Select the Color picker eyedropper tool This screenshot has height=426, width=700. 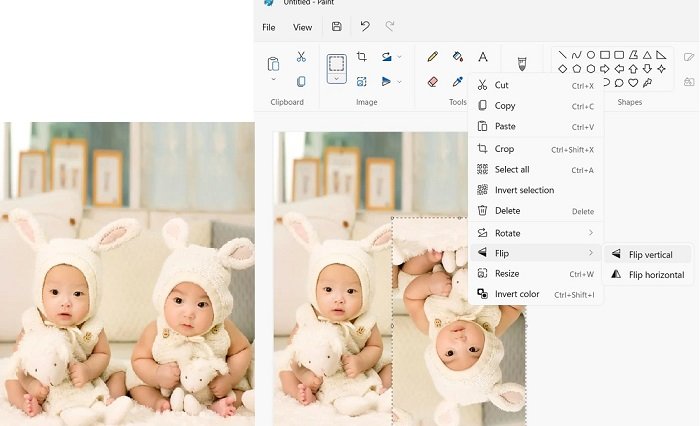458,82
